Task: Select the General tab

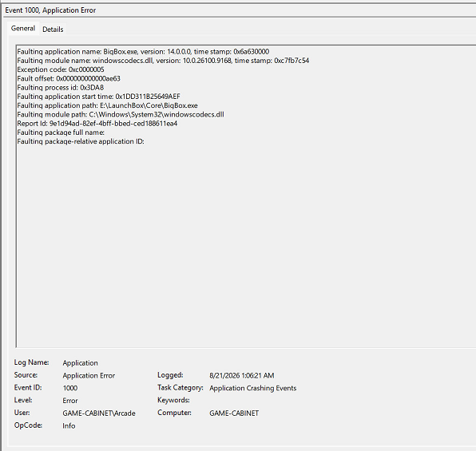Action: (23, 28)
